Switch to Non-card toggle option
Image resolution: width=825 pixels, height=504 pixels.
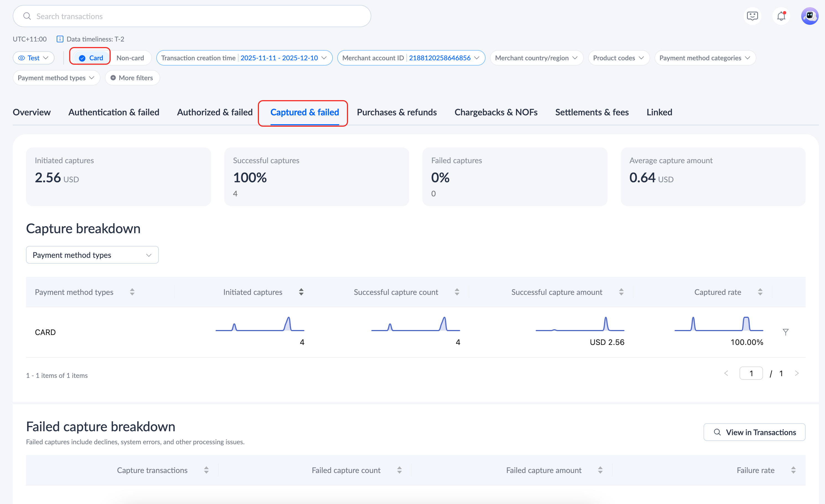130,58
